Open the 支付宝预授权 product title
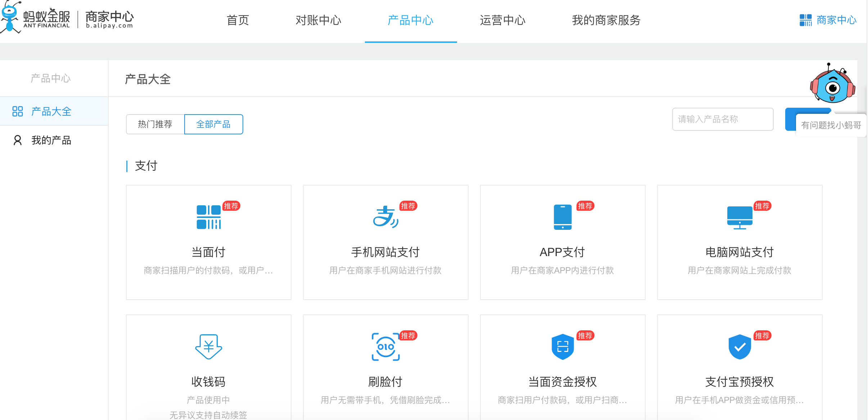The height and width of the screenshot is (420, 868). (x=740, y=382)
